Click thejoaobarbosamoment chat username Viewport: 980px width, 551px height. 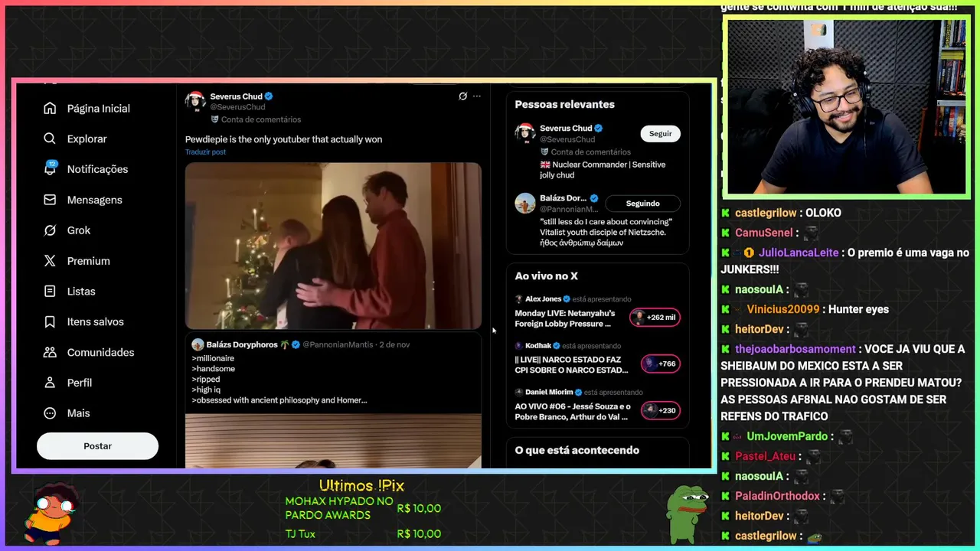tap(795, 349)
